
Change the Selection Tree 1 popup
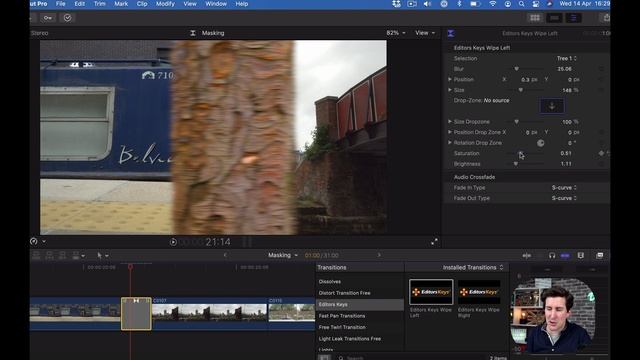(567, 58)
